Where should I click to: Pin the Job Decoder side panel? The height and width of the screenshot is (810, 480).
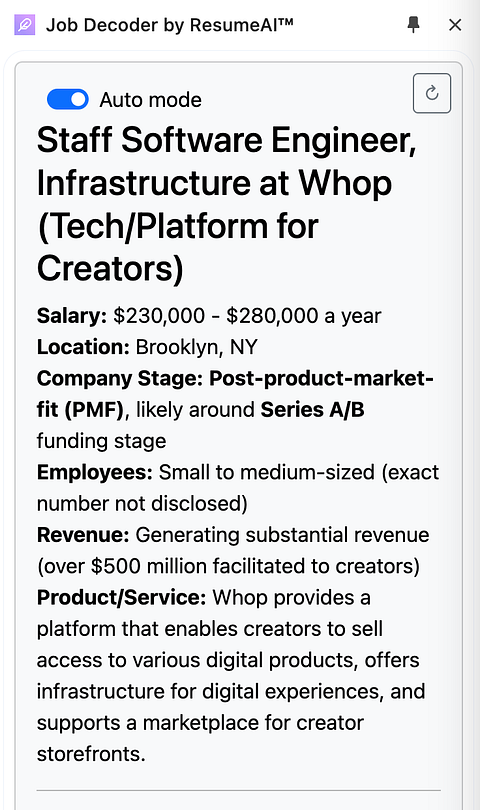coord(413,25)
